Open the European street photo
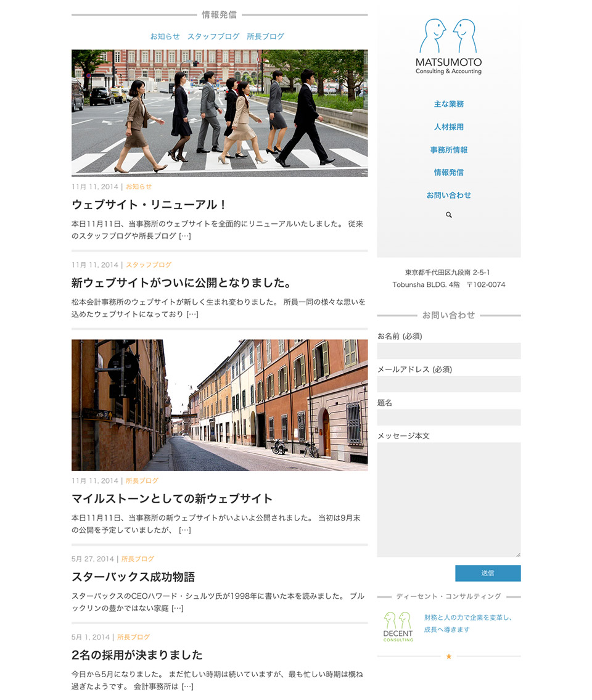The width and height of the screenshot is (592, 700). [220, 405]
